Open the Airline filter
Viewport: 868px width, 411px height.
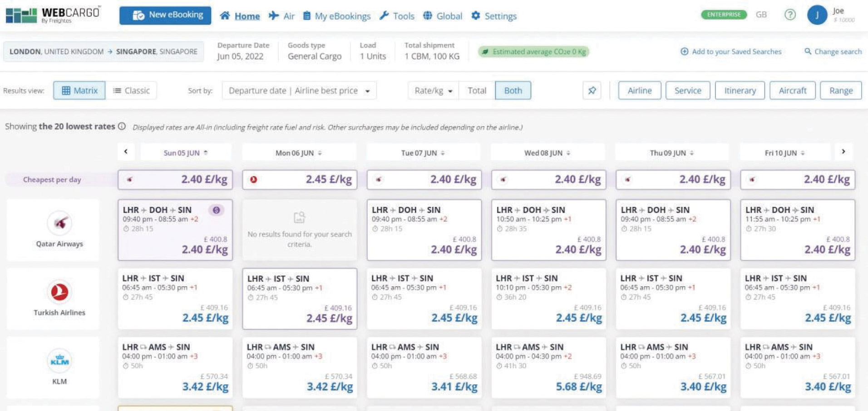(x=640, y=90)
